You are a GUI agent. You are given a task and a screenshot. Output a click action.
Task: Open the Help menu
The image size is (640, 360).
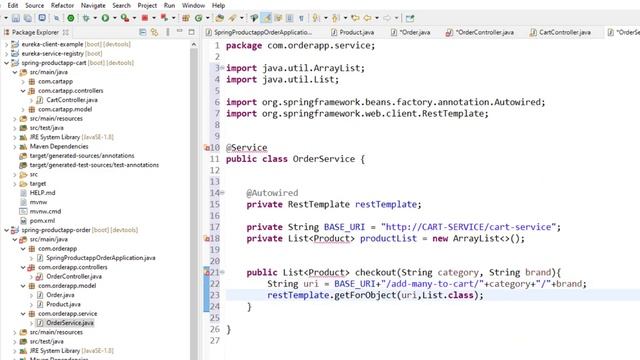tap(218, 5)
